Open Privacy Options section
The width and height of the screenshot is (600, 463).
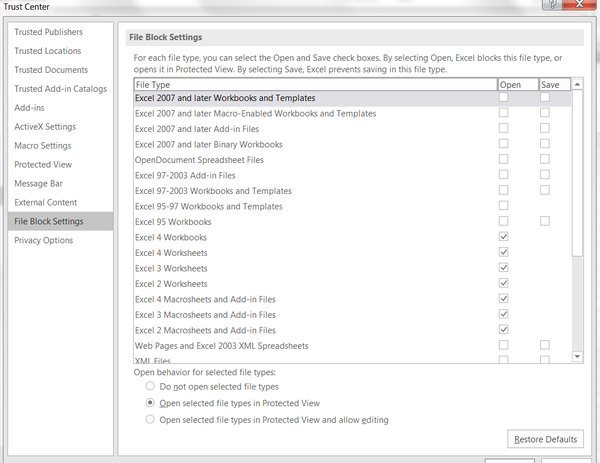[44, 240]
